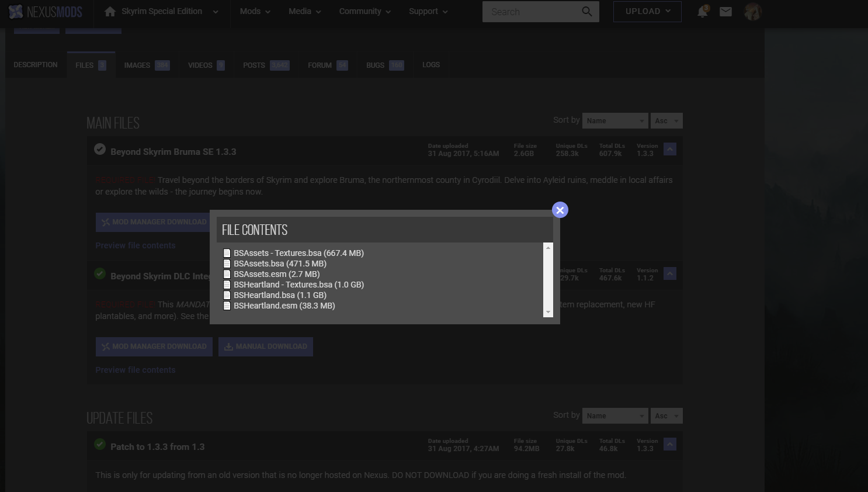Open the Community menu
The width and height of the screenshot is (868, 492).
coord(364,11)
